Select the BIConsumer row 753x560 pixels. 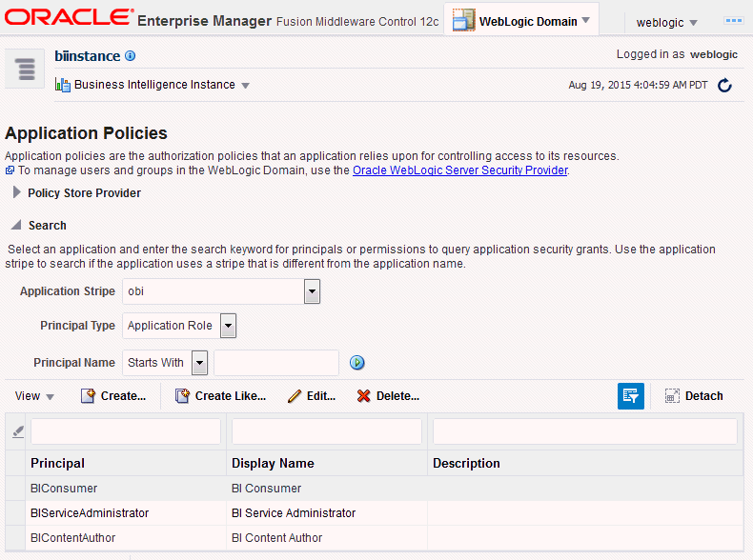pyautogui.click(x=375, y=489)
